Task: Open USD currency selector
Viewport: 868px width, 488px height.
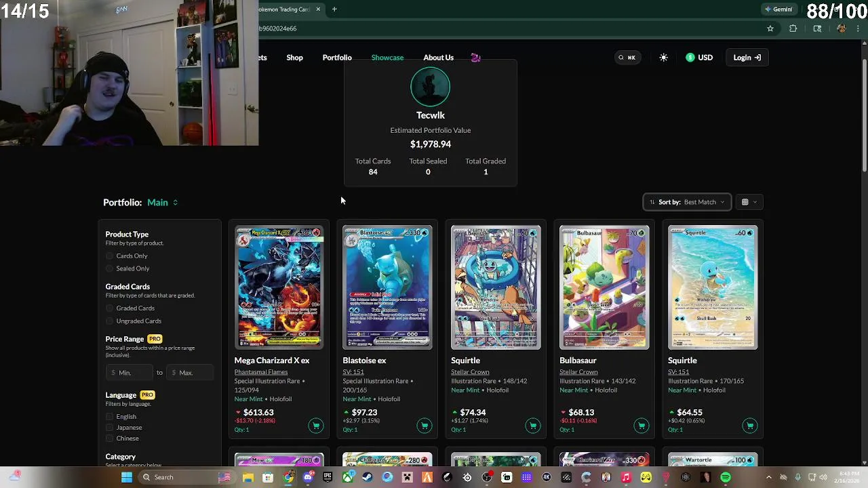Action: pyautogui.click(x=698, y=58)
